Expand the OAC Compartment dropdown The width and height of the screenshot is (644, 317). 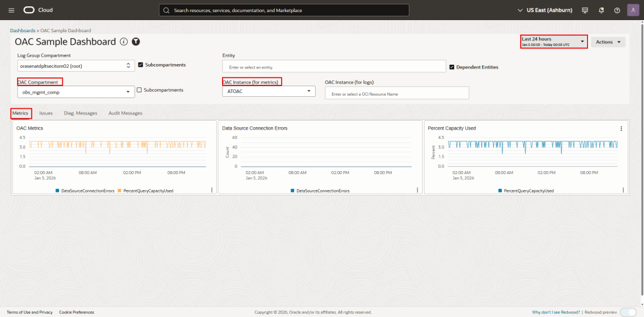pyautogui.click(x=75, y=92)
